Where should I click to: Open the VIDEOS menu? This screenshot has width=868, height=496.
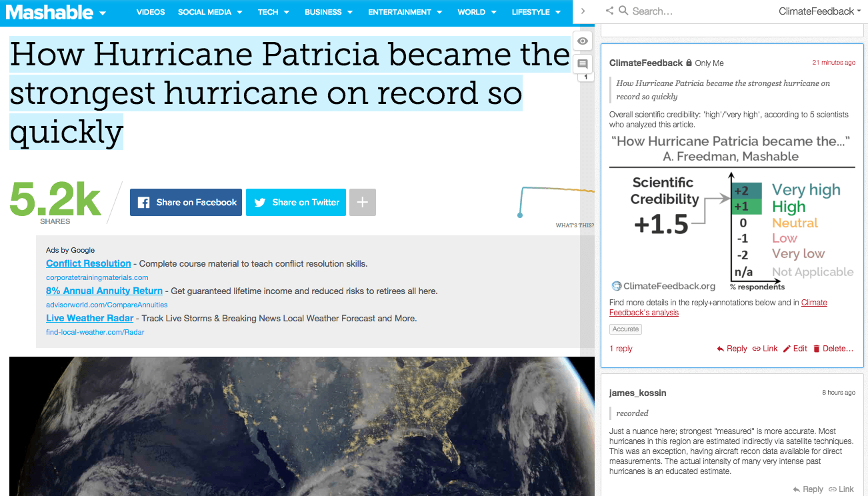[151, 12]
